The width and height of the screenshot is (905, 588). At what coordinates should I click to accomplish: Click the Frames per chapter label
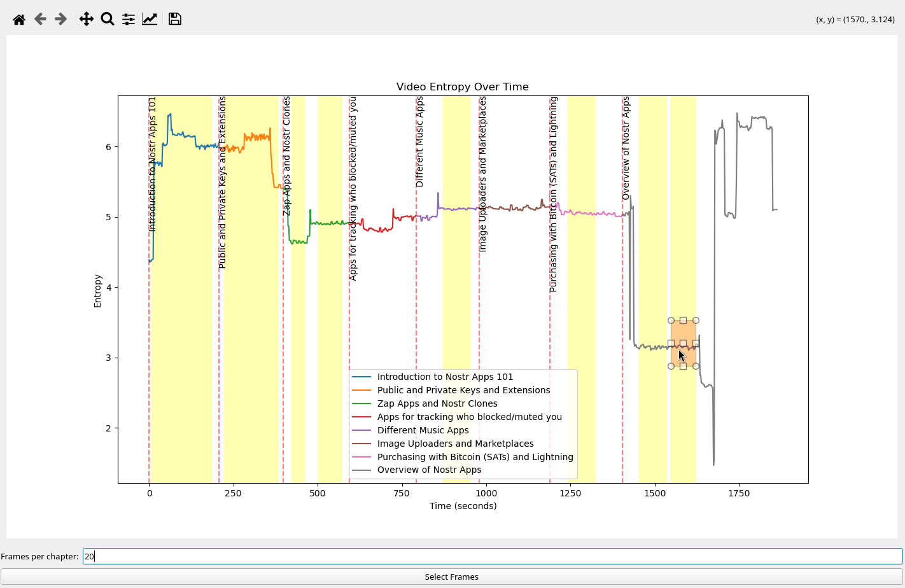39,556
